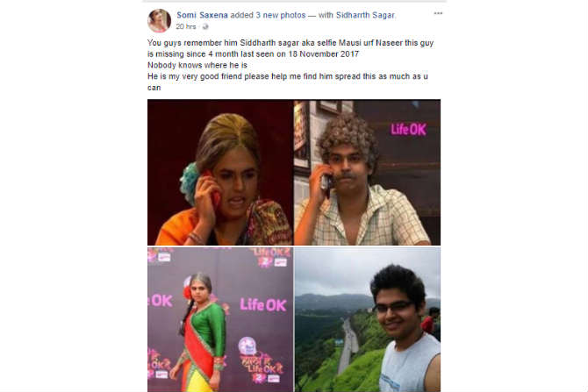The width and height of the screenshot is (588, 392).
Task: Click the '3 new photos' link
Action: click(281, 16)
